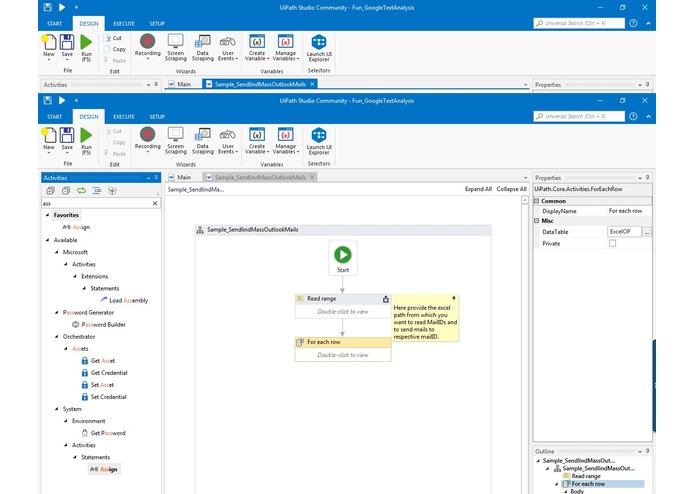Click quick-access save icon in lower window title bar
This screenshot has width=695, height=494.
[48, 101]
